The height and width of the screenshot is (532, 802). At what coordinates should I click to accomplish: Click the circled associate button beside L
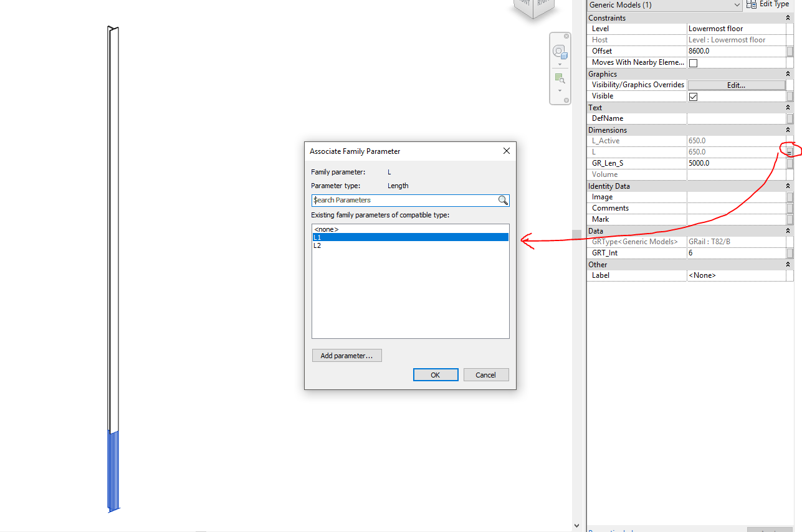[790, 151]
